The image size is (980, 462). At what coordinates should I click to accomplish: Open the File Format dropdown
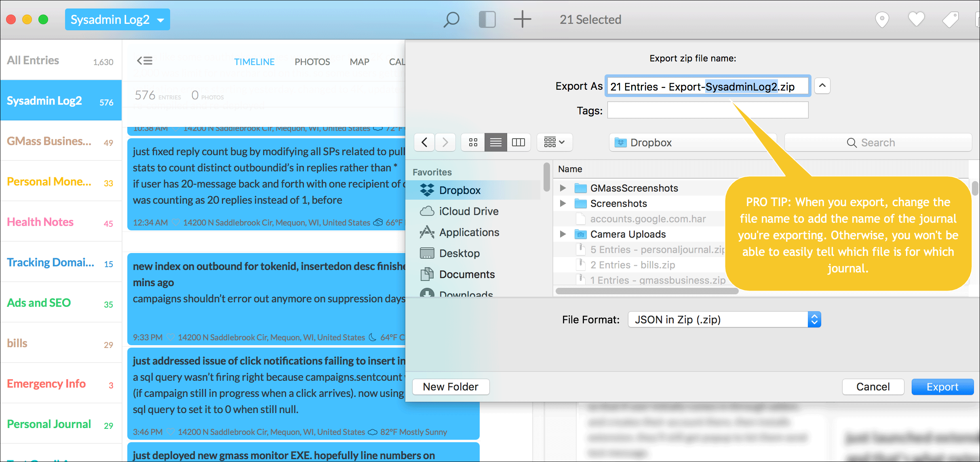click(724, 320)
